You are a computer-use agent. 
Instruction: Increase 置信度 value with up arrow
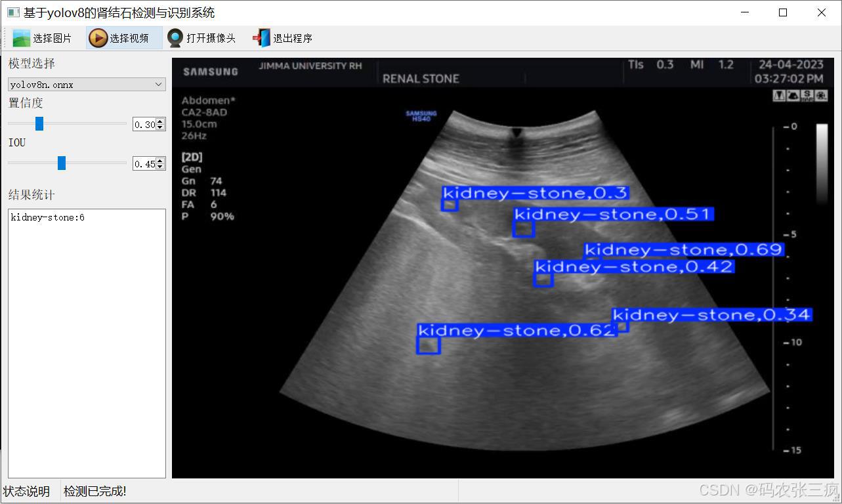[x=161, y=121]
